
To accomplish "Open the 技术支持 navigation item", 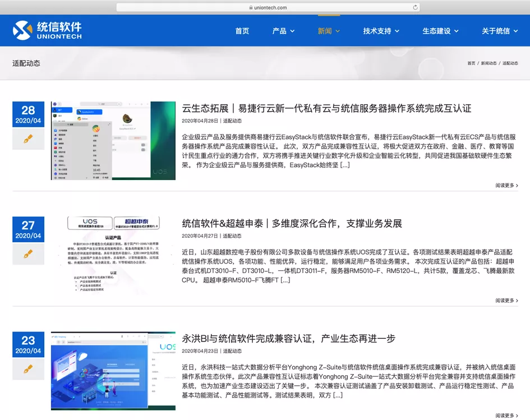I will click(377, 31).
